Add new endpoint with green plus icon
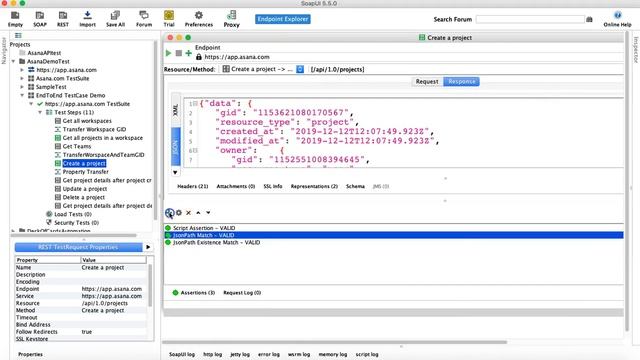Viewport: 640px width, 360px height. [189, 53]
